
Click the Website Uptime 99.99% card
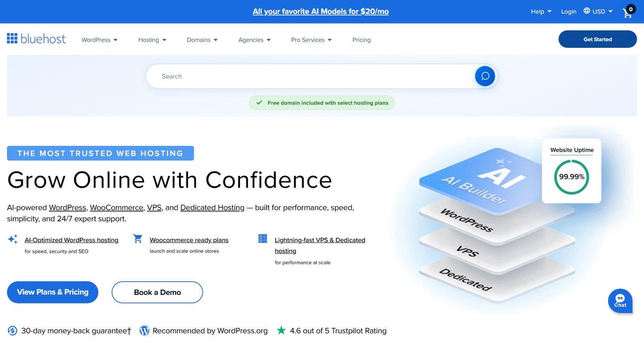[571, 171]
